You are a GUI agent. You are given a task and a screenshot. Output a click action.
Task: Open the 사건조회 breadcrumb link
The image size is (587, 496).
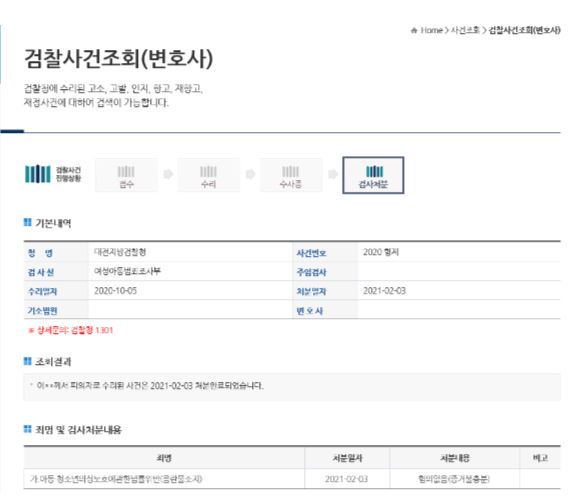(465, 30)
